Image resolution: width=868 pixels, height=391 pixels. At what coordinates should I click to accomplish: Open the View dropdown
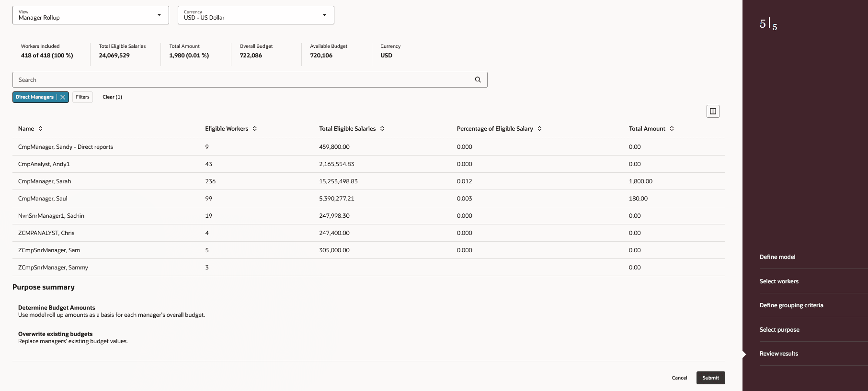[91, 15]
